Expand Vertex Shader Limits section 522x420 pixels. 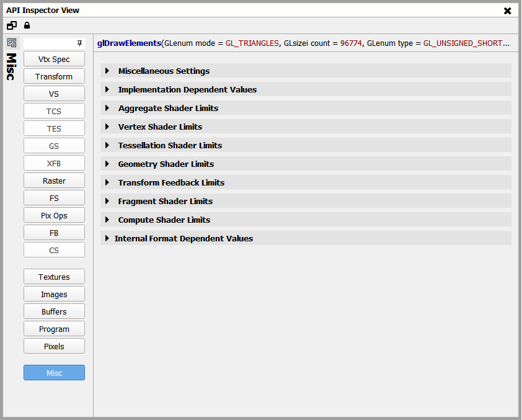pyautogui.click(x=306, y=127)
